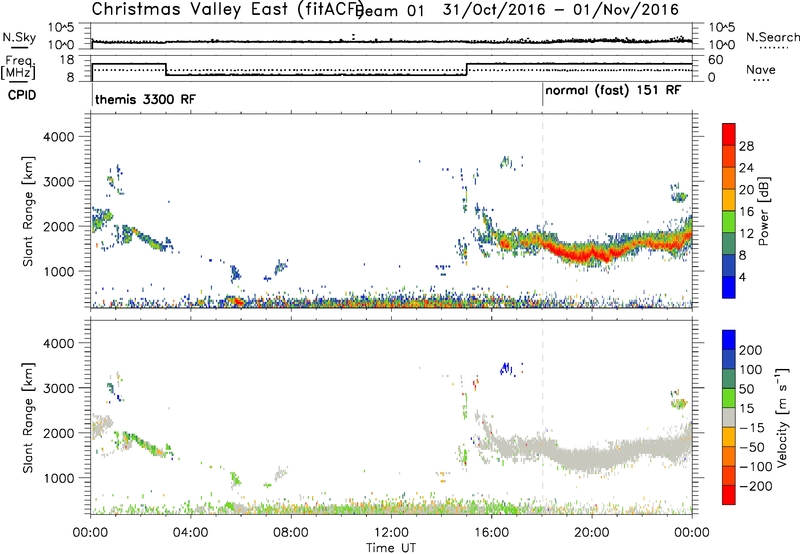
Task: Click the '04:00' time axis tick label
Action: point(191,533)
